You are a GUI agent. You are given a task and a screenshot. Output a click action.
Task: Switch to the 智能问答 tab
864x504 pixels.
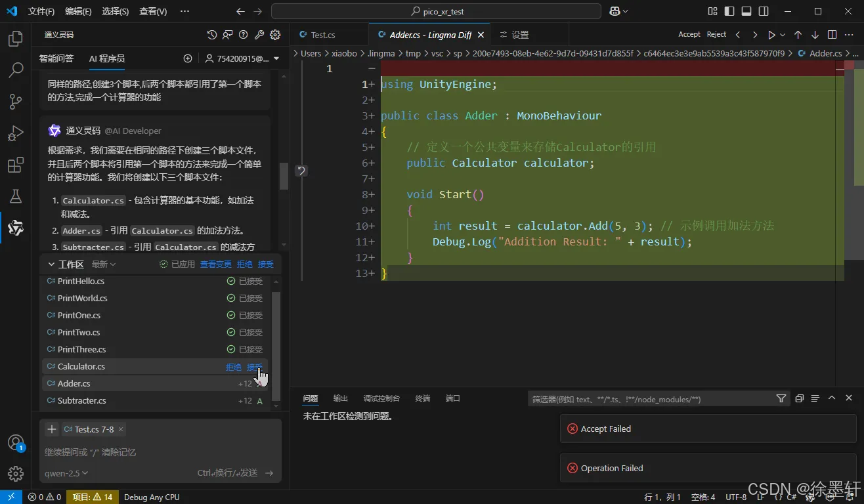(56, 58)
